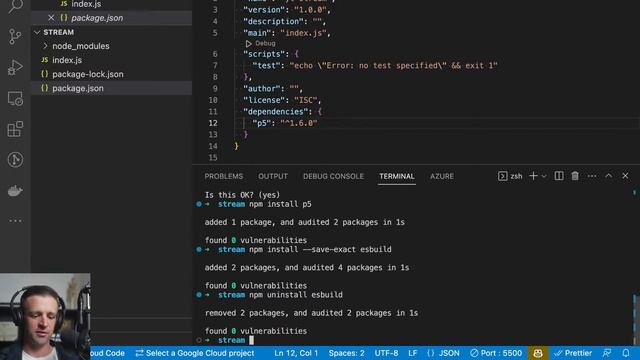The image size is (640, 360).
Task: Switch to the AZURE tab
Action: (442, 176)
